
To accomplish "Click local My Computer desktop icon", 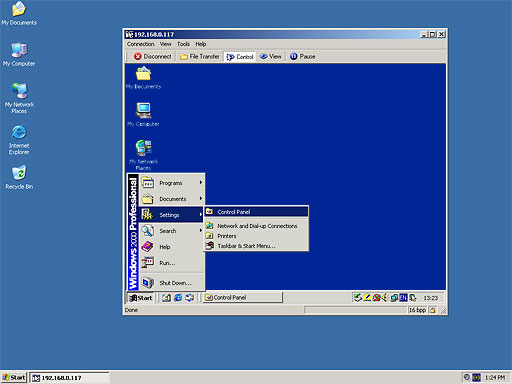I will (x=19, y=55).
